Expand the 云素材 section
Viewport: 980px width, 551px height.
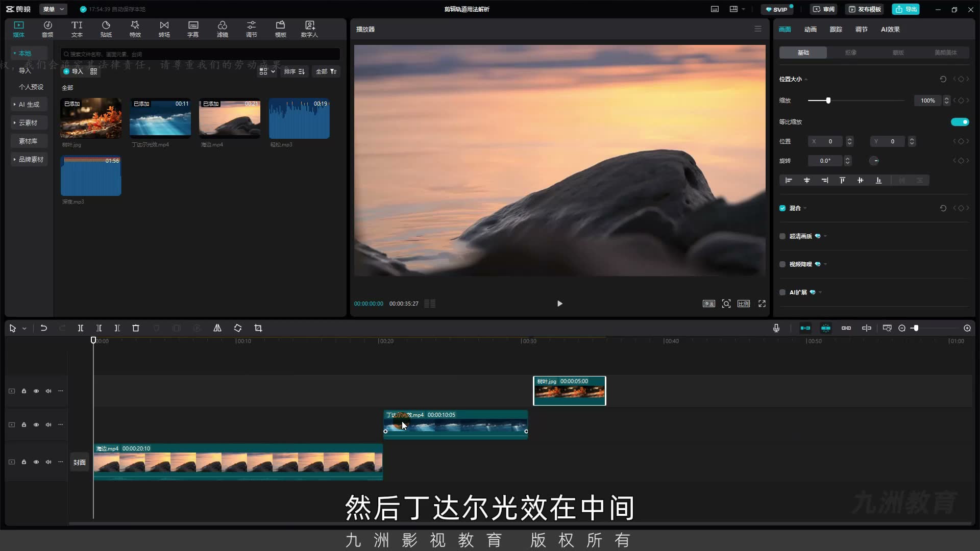29,123
